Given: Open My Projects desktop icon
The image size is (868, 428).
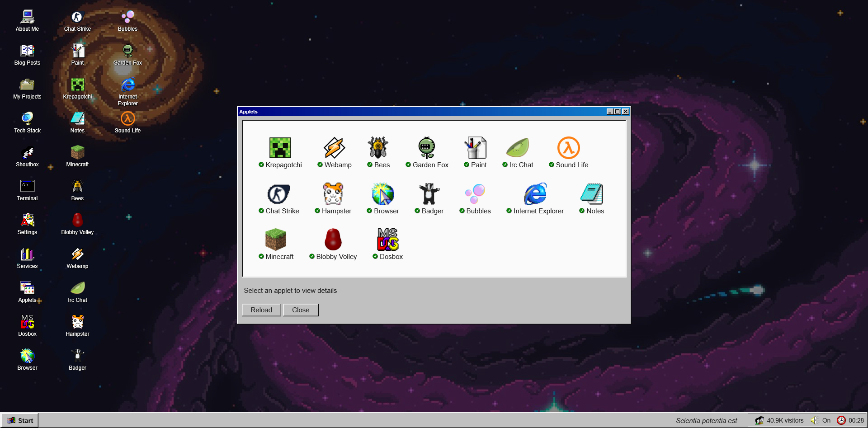Looking at the screenshot, I should 27,89.
